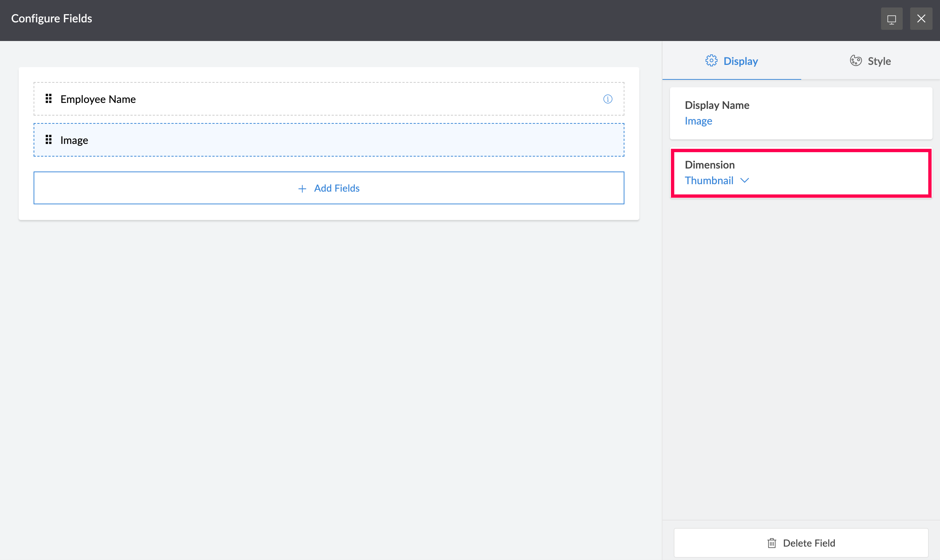The height and width of the screenshot is (560, 940).
Task: Click the preview monitor icon in header
Action: (891, 19)
